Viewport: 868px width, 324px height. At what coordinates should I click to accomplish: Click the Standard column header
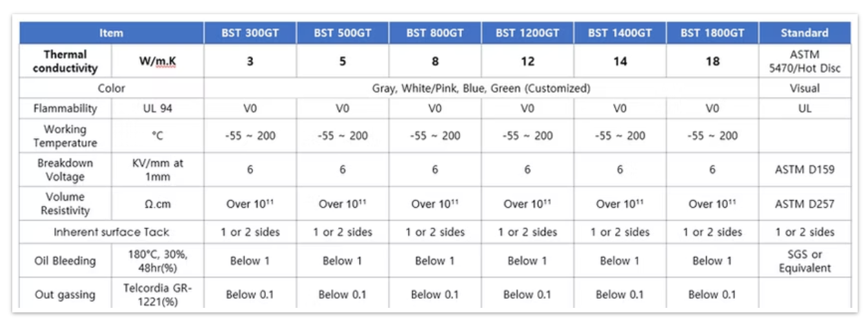[x=804, y=33]
